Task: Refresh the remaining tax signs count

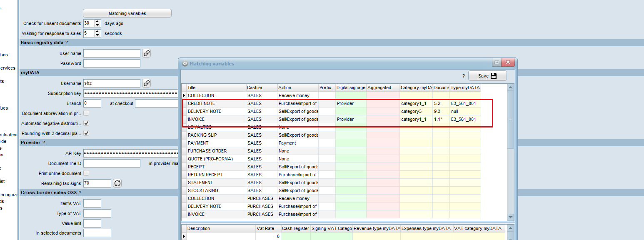Action: click(x=117, y=183)
